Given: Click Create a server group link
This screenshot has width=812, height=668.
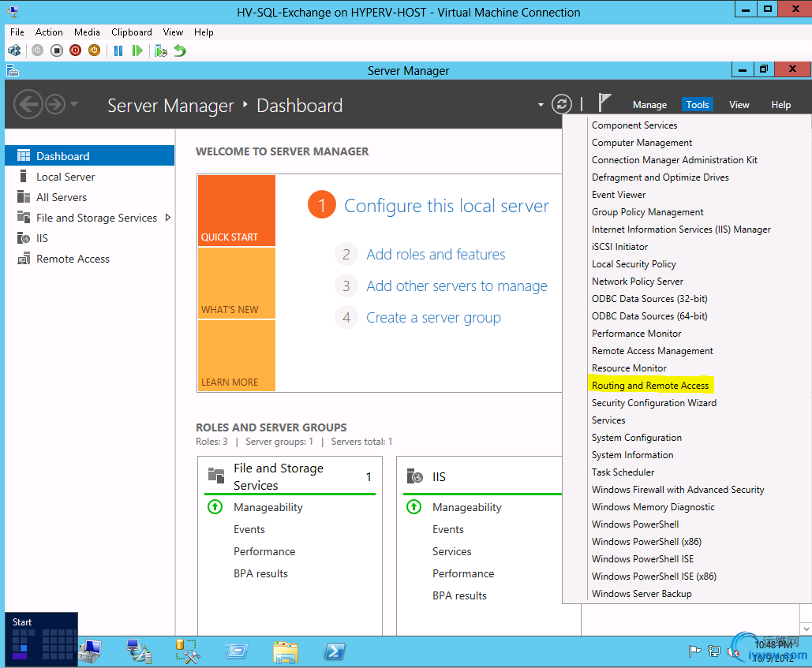Looking at the screenshot, I should (x=433, y=318).
